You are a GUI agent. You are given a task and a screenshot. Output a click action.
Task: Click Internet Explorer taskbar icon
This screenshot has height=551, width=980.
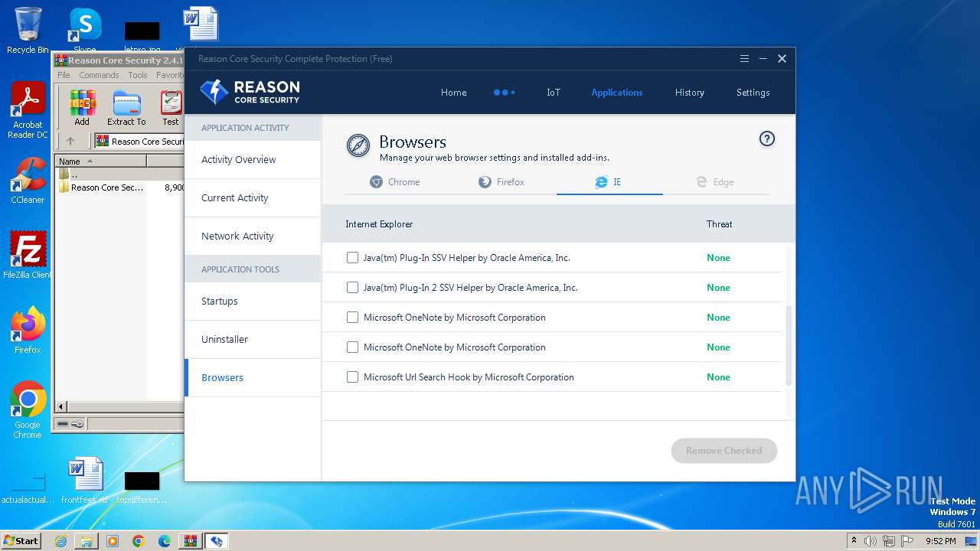pos(60,541)
